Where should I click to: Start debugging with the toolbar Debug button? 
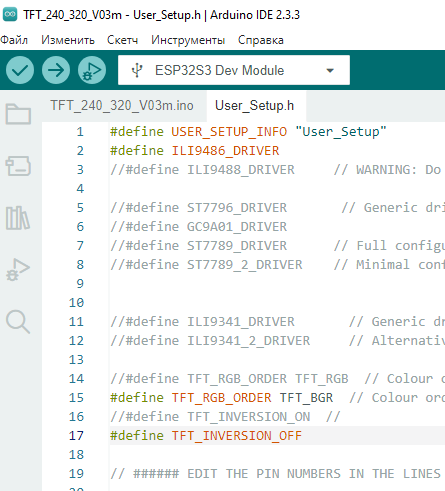click(x=92, y=70)
